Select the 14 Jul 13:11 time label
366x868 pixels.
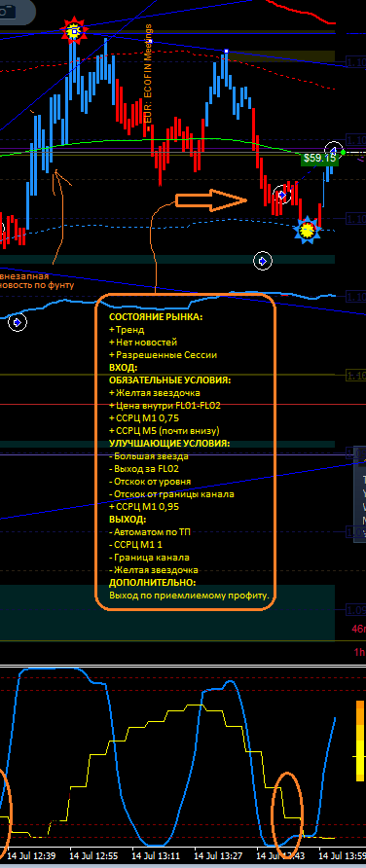[x=157, y=855]
